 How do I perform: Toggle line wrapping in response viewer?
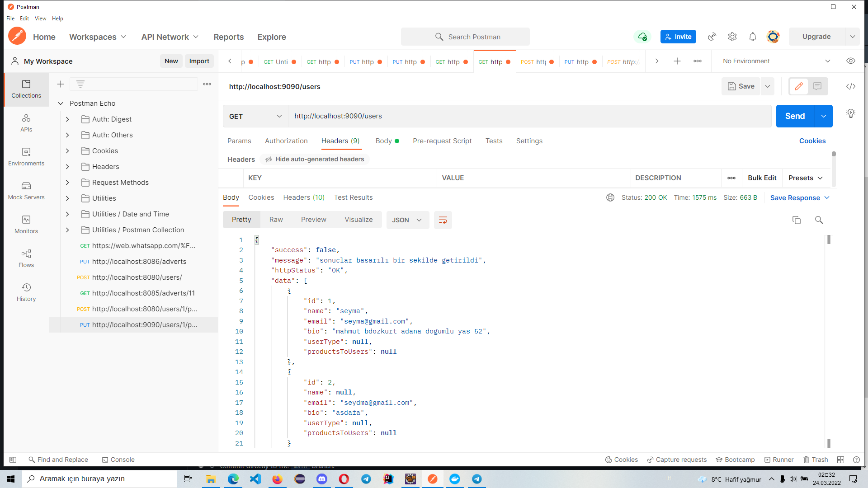pos(443,220)
